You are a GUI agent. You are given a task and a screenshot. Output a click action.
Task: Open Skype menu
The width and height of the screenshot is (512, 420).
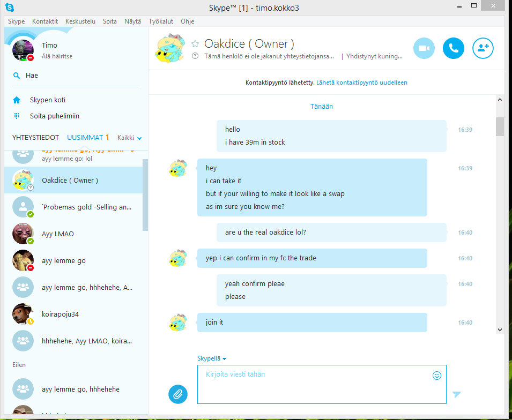(16, 21)
